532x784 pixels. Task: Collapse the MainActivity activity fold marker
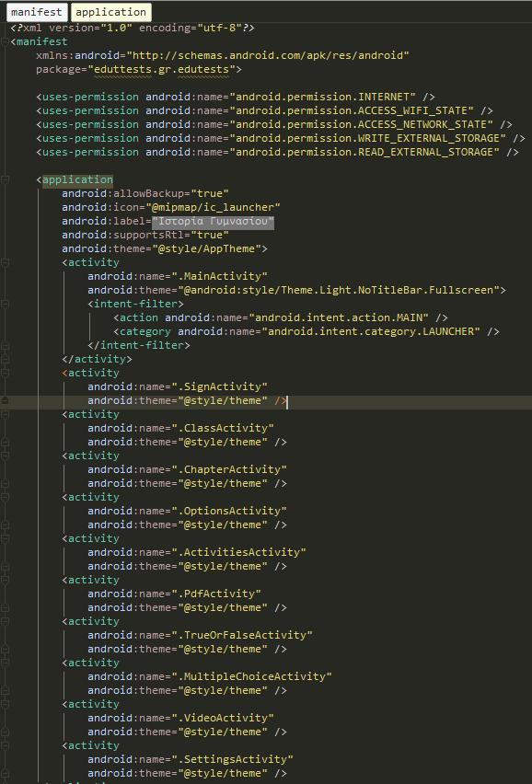(5, 262)
